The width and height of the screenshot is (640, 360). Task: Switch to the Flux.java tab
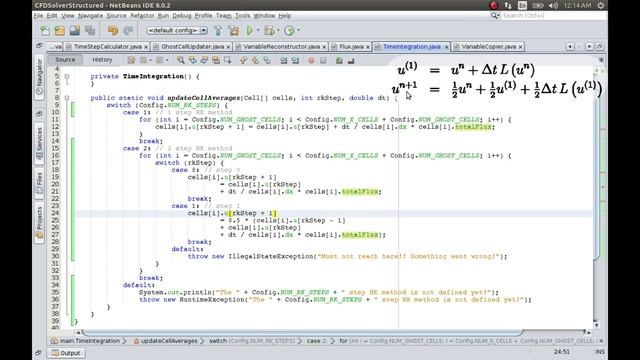(351, 47)
